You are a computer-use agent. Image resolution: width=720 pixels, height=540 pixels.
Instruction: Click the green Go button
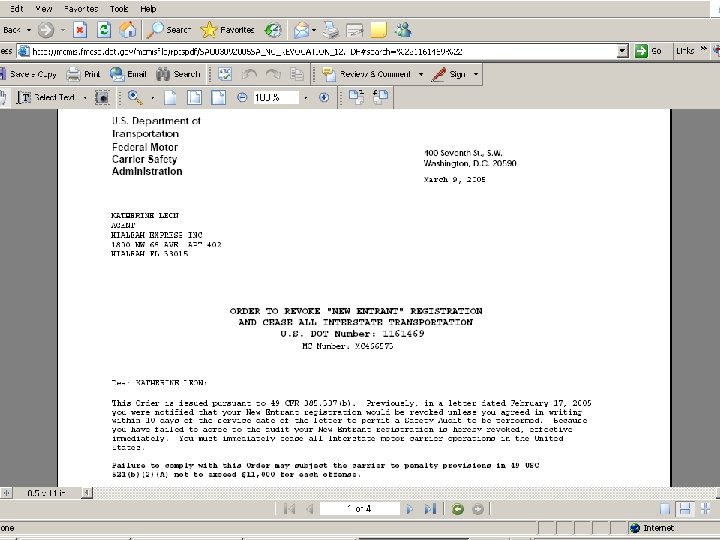pos(648,51)
